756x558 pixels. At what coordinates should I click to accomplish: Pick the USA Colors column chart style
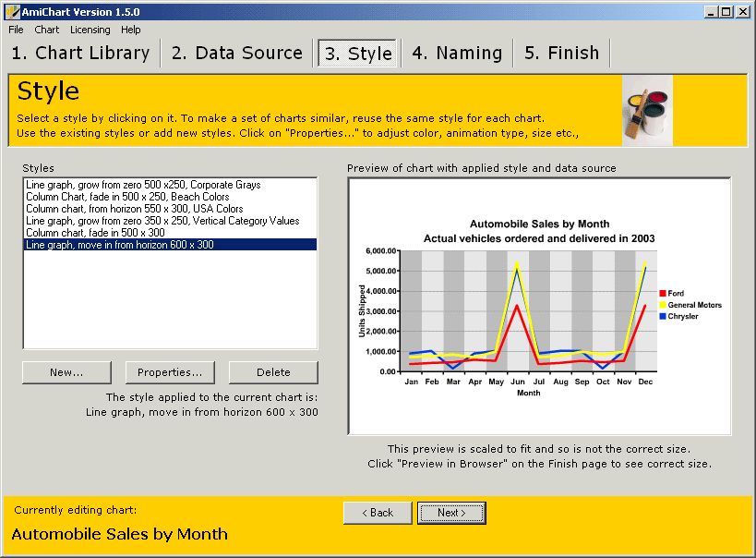coord(135,209)
